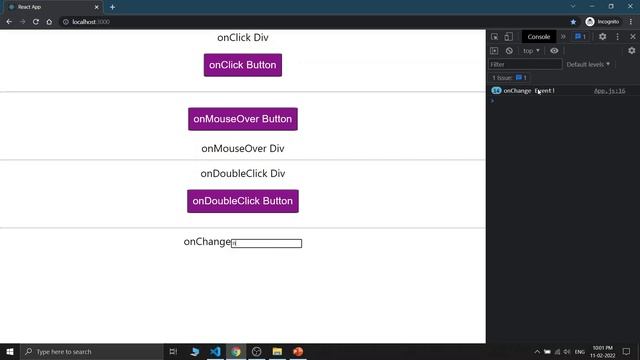Image resolution: width=640 pixels, height=360 pixels.
Task: Open DevTools customize three-dot menu
Action: (618, 37)
